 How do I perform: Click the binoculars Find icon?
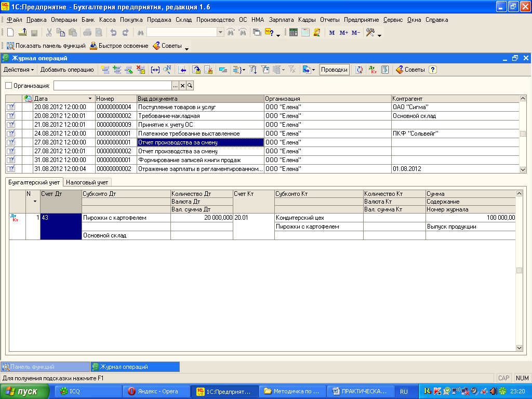(x=140, y=33)
